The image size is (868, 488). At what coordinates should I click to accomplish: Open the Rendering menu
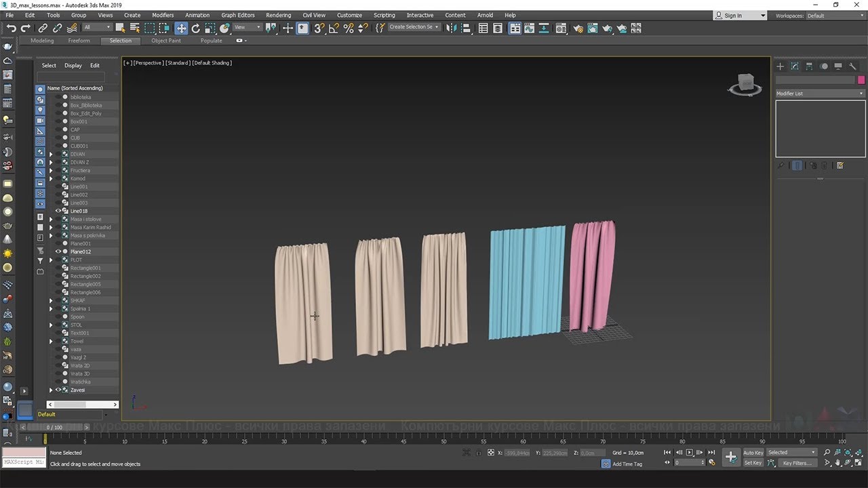click(278, 15)
